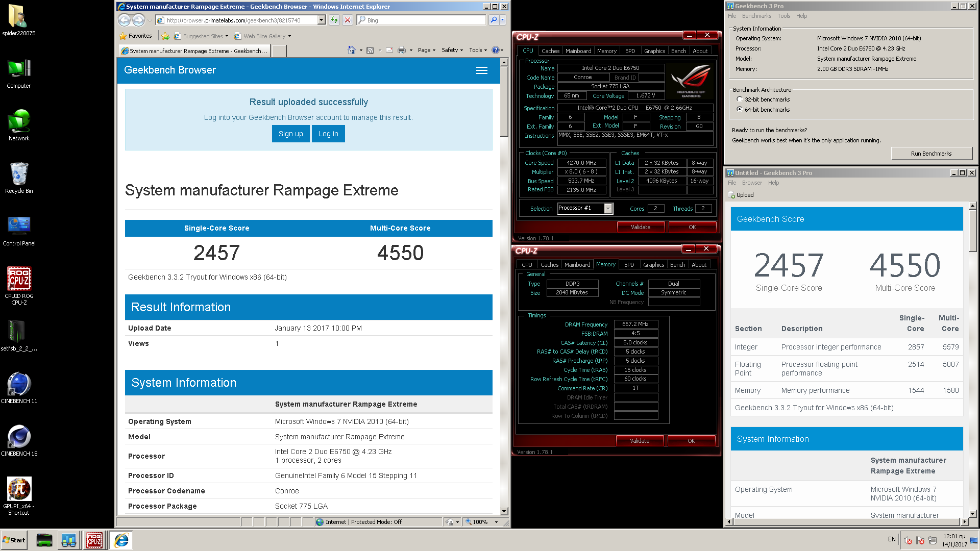
Task: Click Geekbench taskbar button with glasses
Action: (x=68, y=540)
